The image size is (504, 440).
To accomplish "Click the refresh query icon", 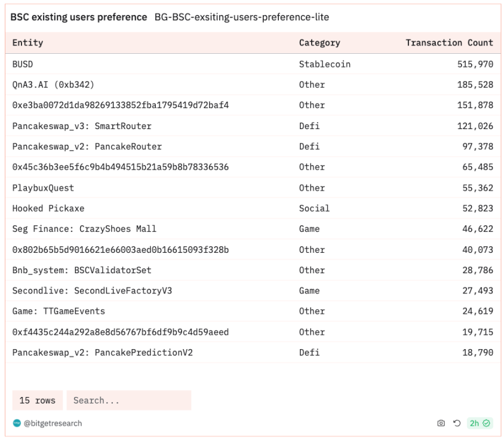I will click(457, 423).
